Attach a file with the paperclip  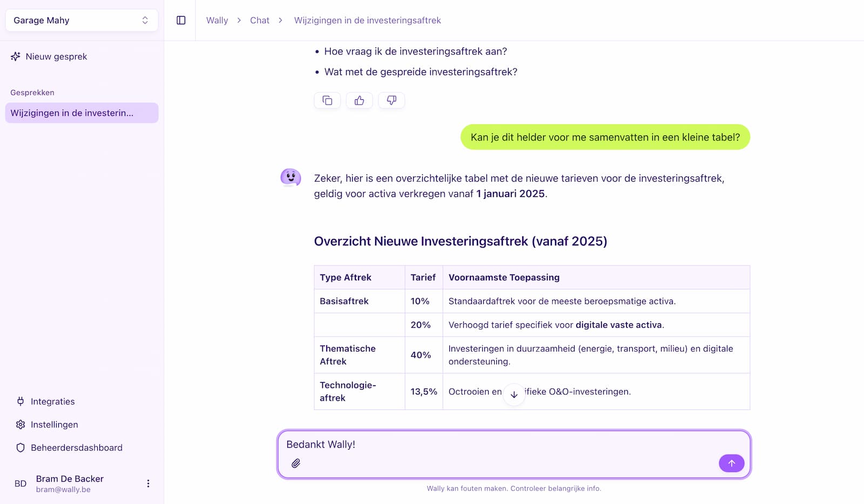pos(295,463)
